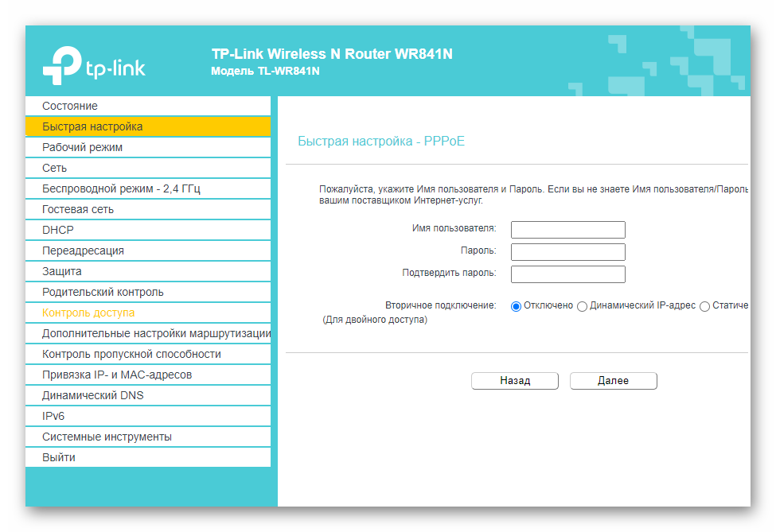Expand the DHCP menu section
The width and height of the screenshot is (776, 532).
coord(57,230)
